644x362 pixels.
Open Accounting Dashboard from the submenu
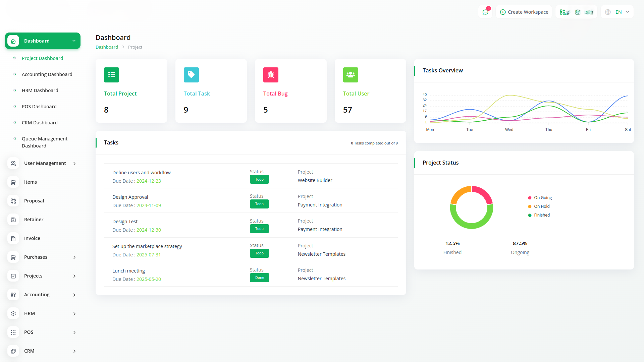point(47,74)
